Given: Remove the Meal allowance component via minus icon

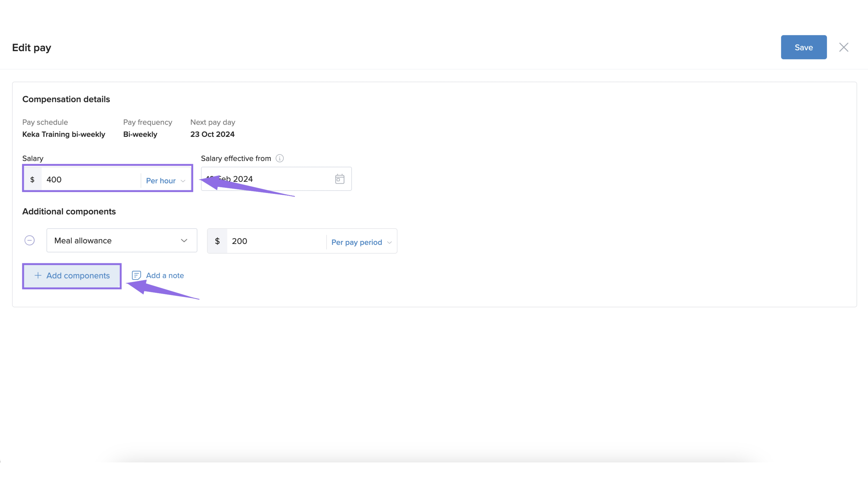Looking at the screenshot, I should 30,240.
